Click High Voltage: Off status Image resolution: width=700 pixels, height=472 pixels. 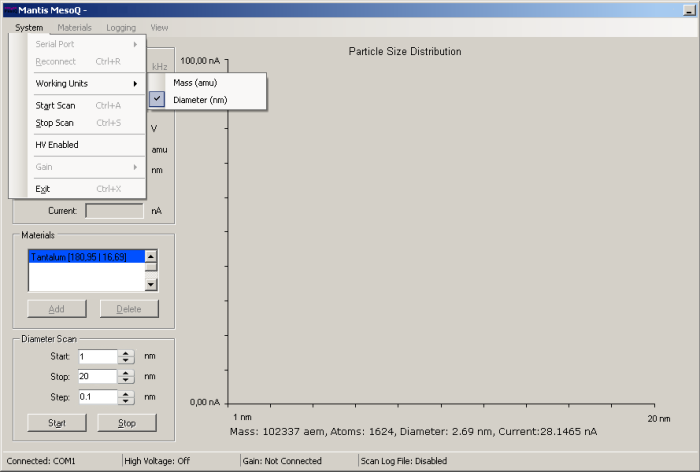click(157, 461)
